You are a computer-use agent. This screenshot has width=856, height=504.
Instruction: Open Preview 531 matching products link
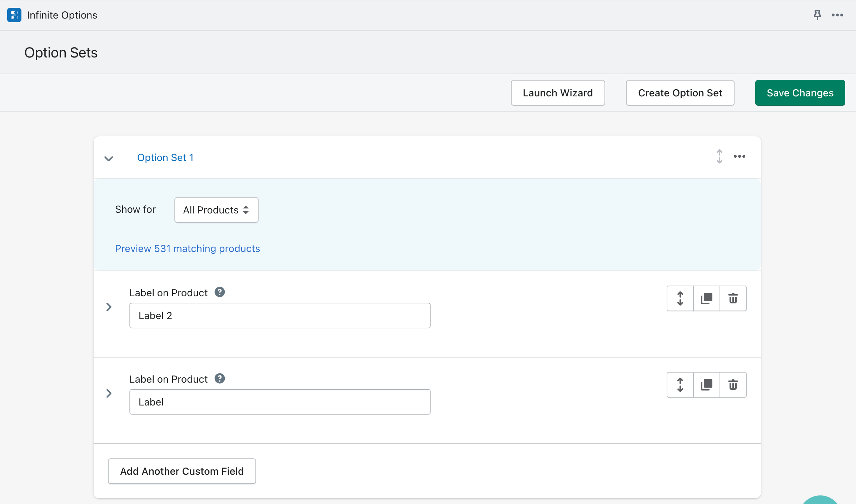187,248
